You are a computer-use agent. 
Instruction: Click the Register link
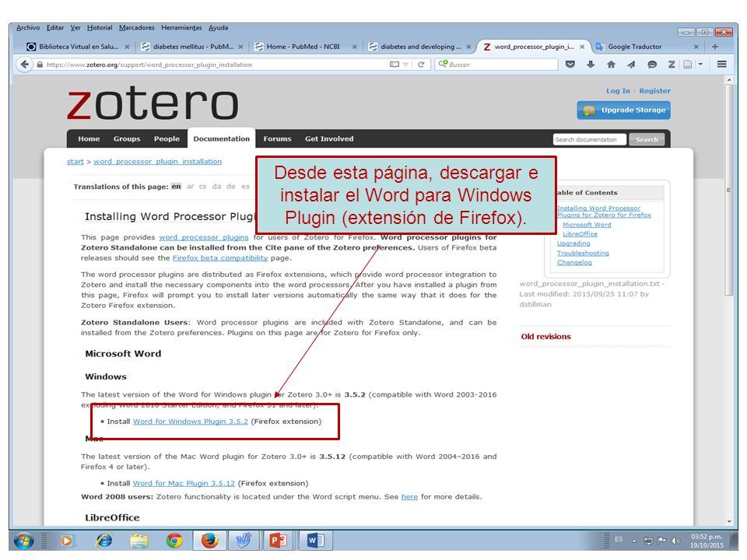point(654,90)
